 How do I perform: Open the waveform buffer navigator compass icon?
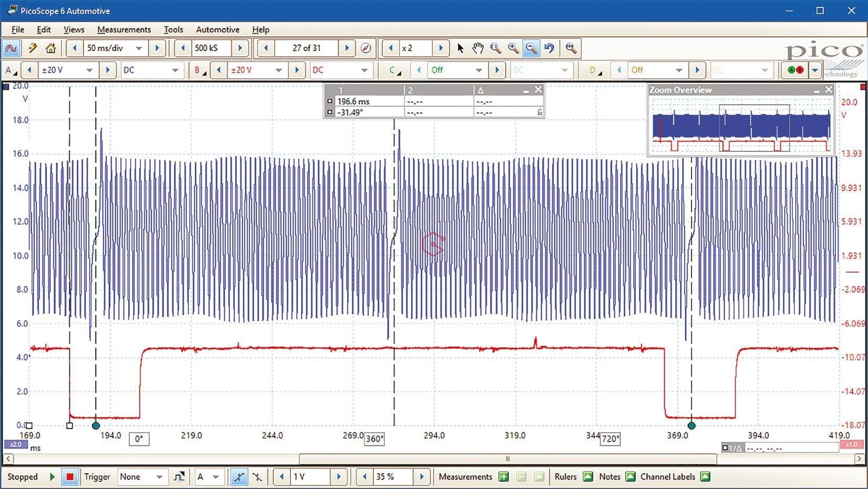pos(366,48)
